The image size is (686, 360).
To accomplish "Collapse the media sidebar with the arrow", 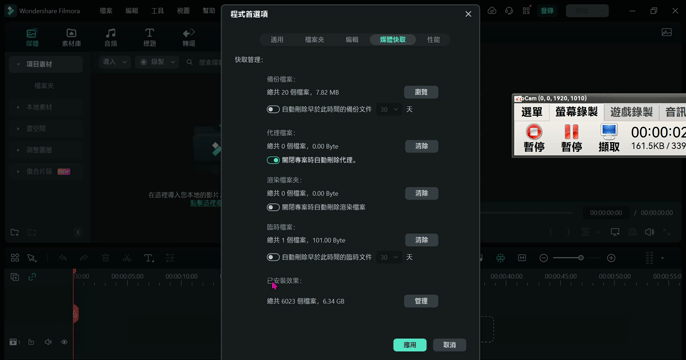I will pos(78,232).
